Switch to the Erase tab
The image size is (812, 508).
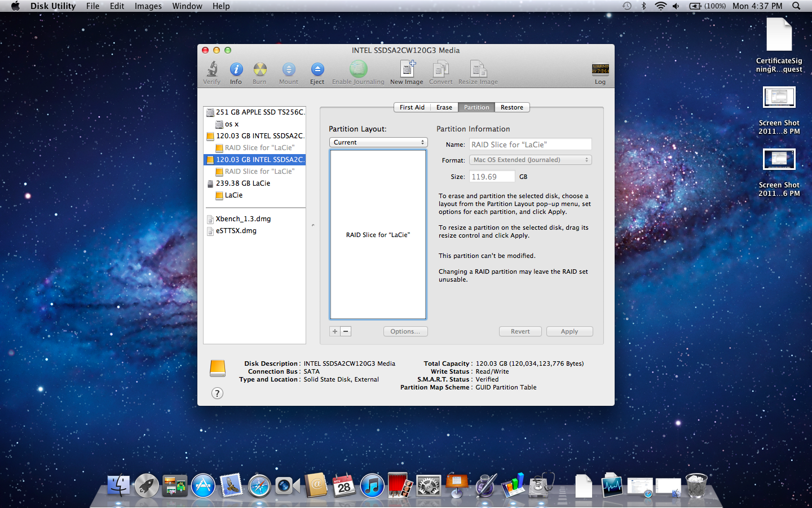[x=444, y=107]
